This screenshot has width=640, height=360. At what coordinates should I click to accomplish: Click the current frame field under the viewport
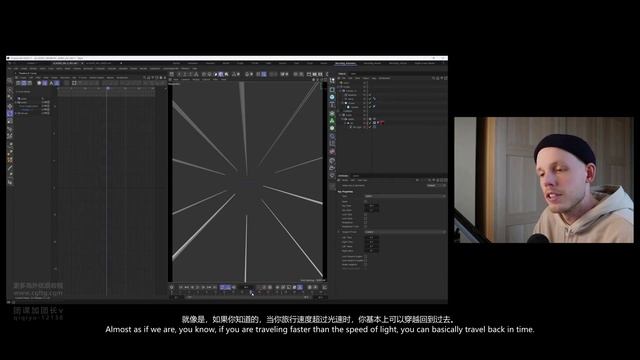click(x=246, y=287)
